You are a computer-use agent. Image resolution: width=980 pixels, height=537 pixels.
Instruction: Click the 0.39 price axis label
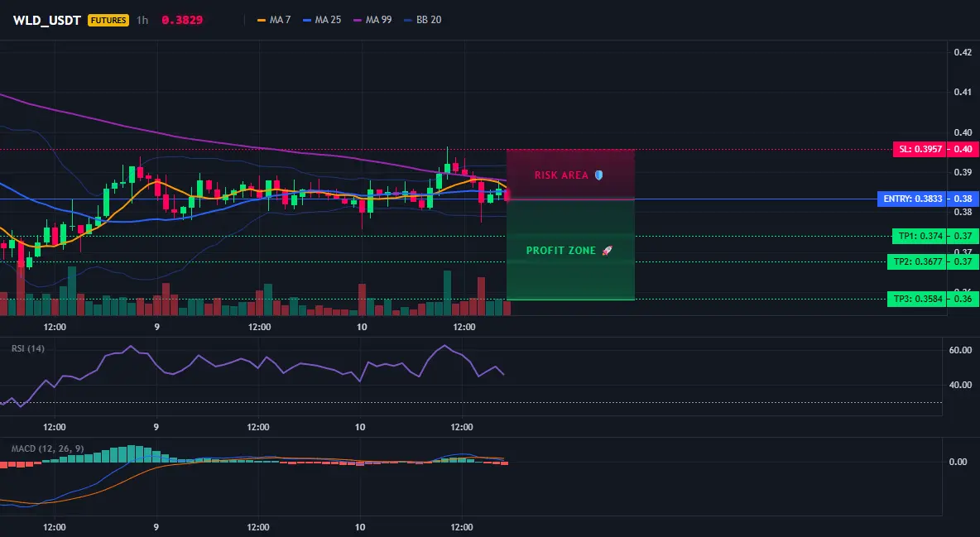coord(963,172)
